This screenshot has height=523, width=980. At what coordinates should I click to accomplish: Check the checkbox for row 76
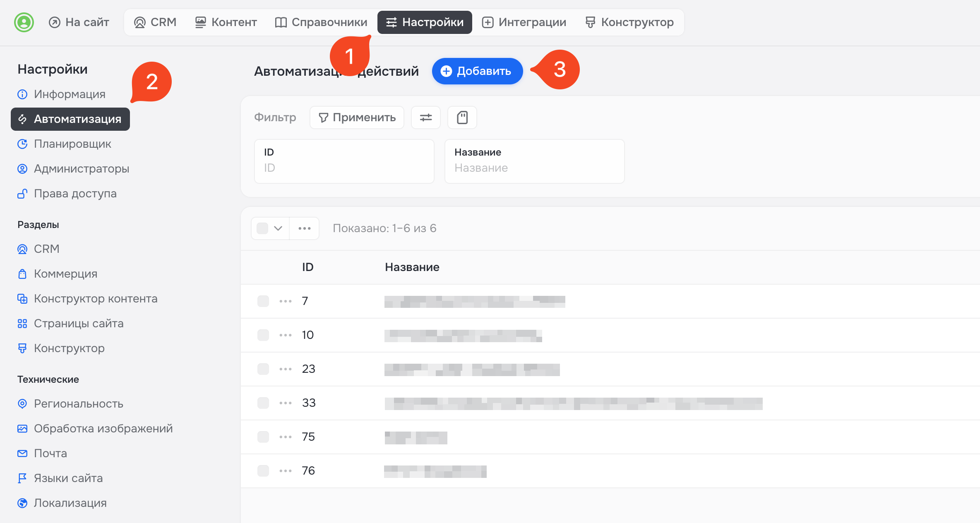[263, 471]
